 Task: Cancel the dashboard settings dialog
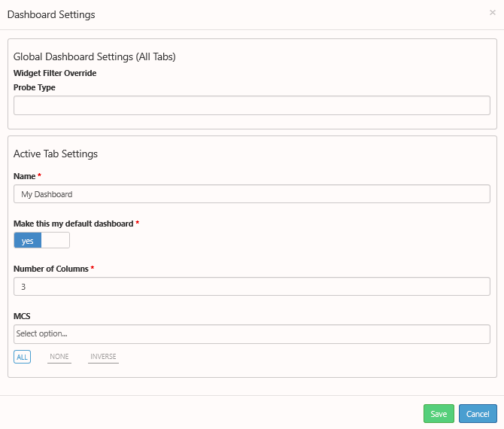coord(478,413)
